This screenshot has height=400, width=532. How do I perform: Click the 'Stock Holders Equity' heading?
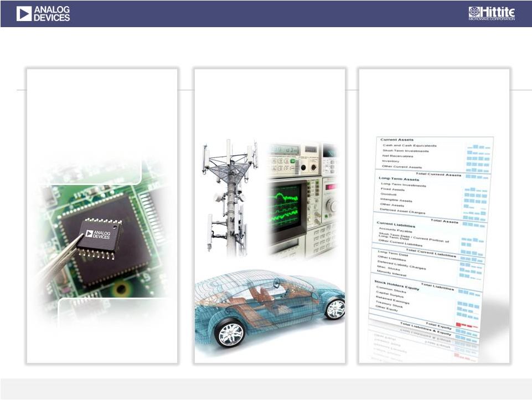[396, 285]
